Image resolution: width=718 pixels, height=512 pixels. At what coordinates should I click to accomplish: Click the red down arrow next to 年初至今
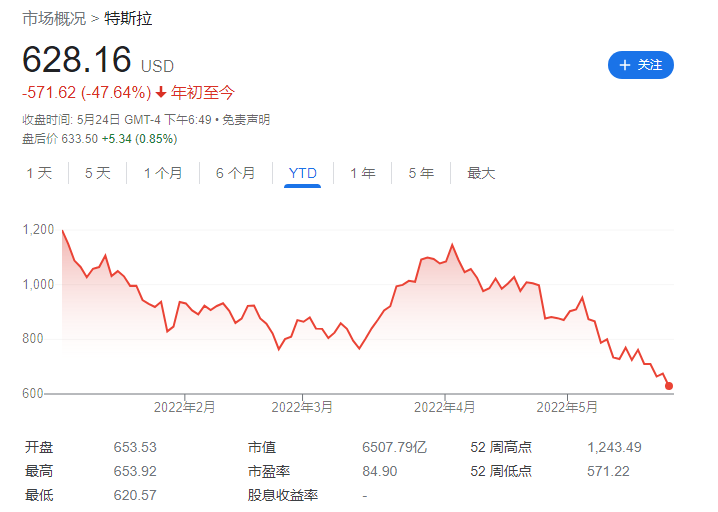coord(161,93)
